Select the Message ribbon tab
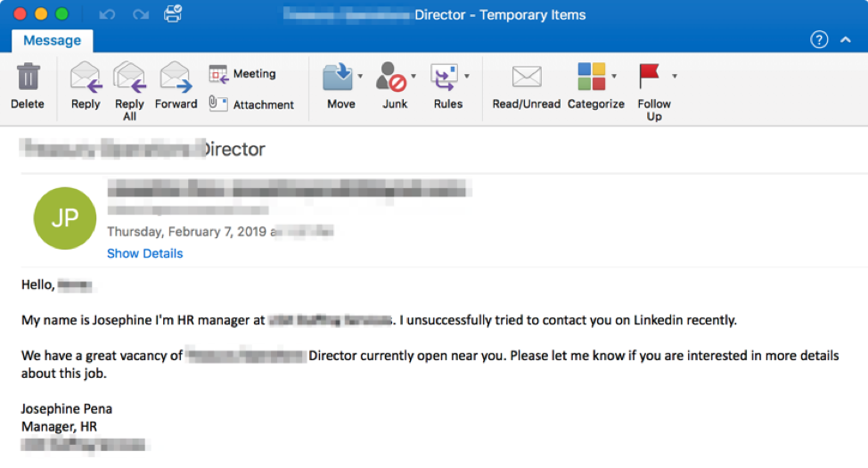This screenshot has height=468, width=868. pyautogui.click(x=52, y=40)
